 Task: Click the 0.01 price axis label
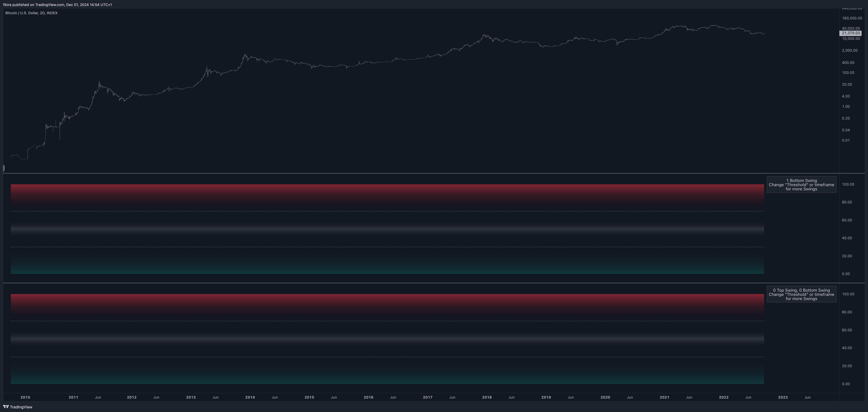(x=846, y=141)
